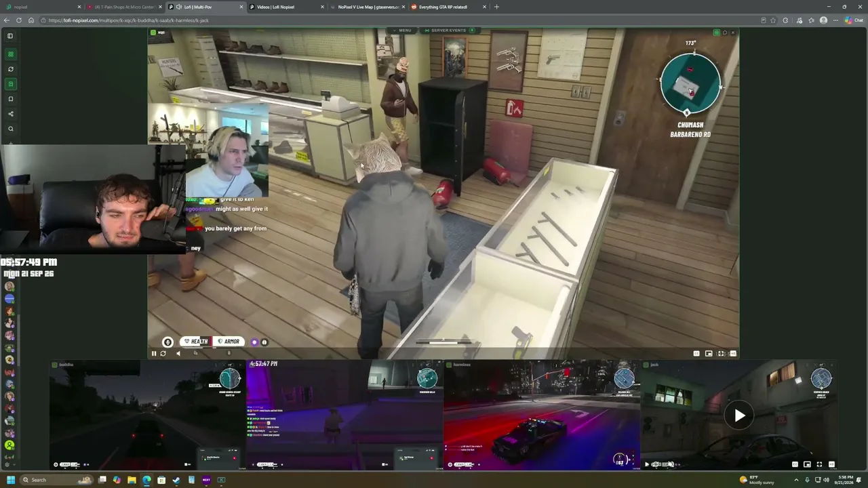Click the sidebar refresh sync icon
The width and height of the screenshot is (868, 488).
pyautogui.click(x=10, y=69)
